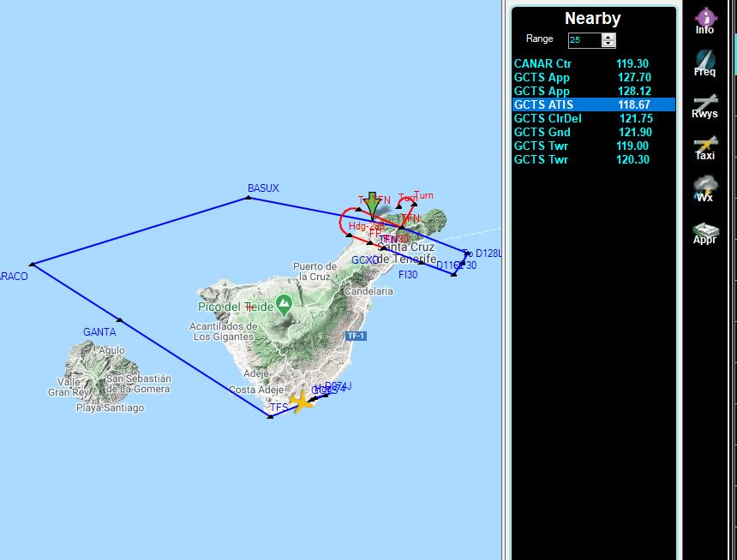Open the Appr approaches icon

pos(704,233)
